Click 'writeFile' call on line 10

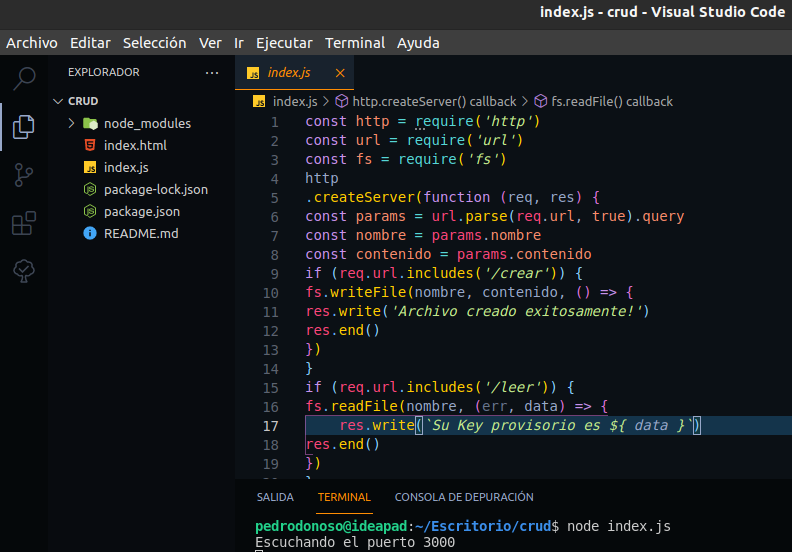click(x=368, y=292)
